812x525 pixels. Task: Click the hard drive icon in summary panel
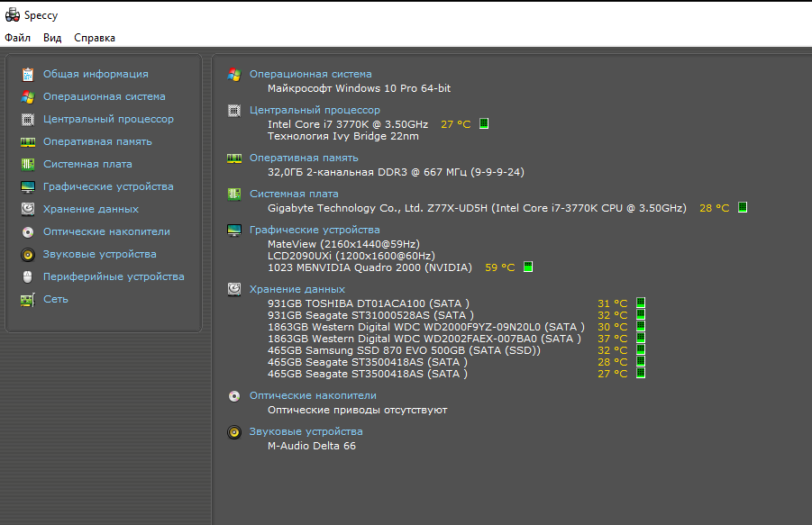[x=234, y=289]
